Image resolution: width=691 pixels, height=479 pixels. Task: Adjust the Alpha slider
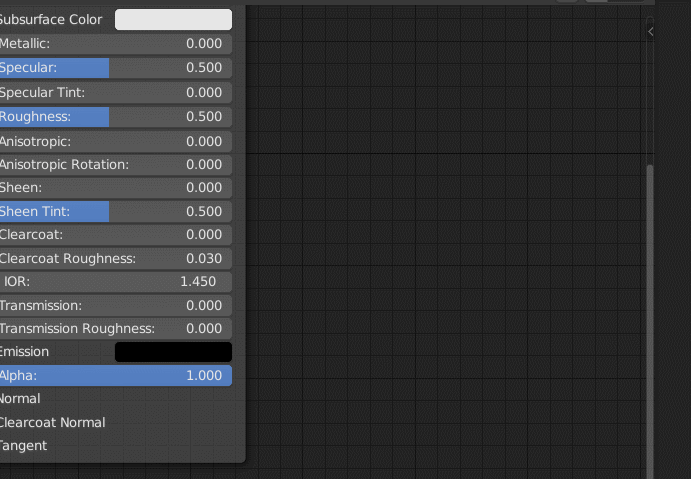(x=116, y=375)
